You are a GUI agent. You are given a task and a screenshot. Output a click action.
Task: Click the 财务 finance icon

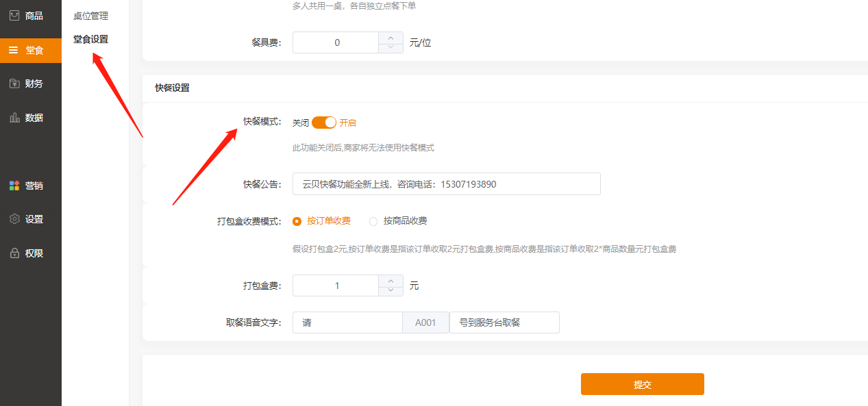tap(14, 84)
